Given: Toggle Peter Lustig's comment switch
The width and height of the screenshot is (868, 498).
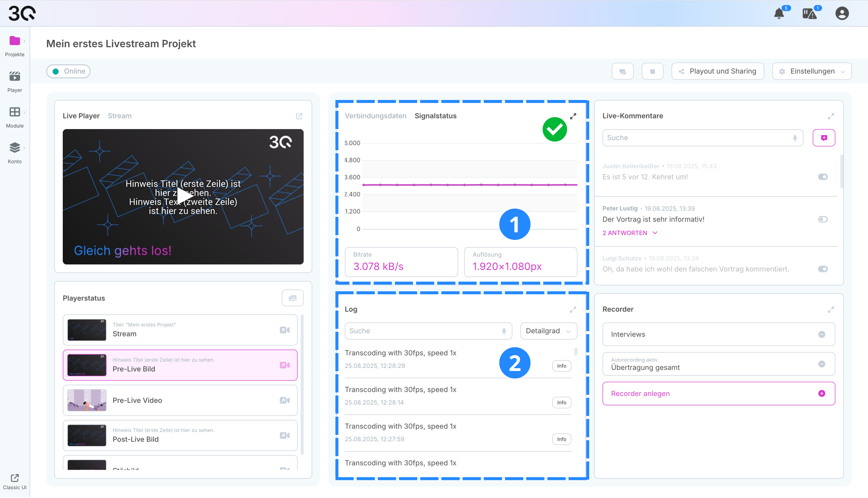Looking at the screenshot, I should tap(823, 219).
